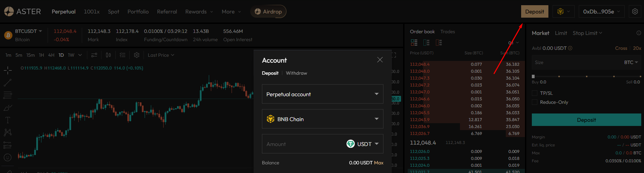This screenshot has height=173, width=644.
Task: Pick the trend line drawing tool
Action: pyautogui.click(x=8, y=83)
